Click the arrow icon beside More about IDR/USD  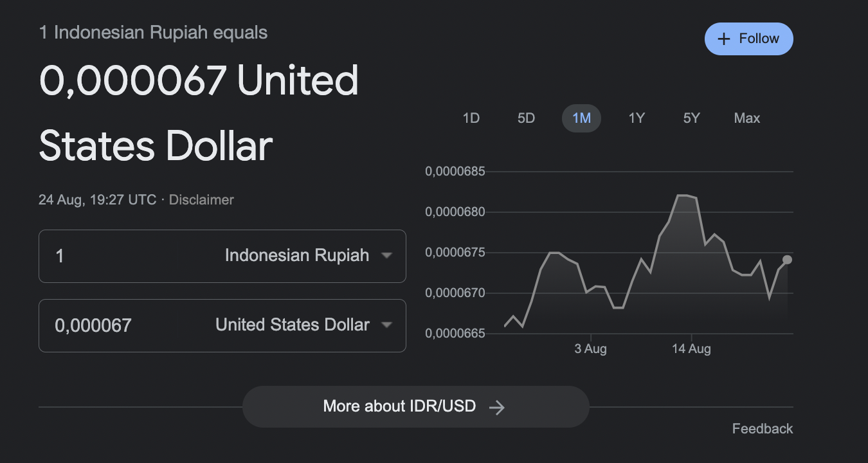pos(497,407)
